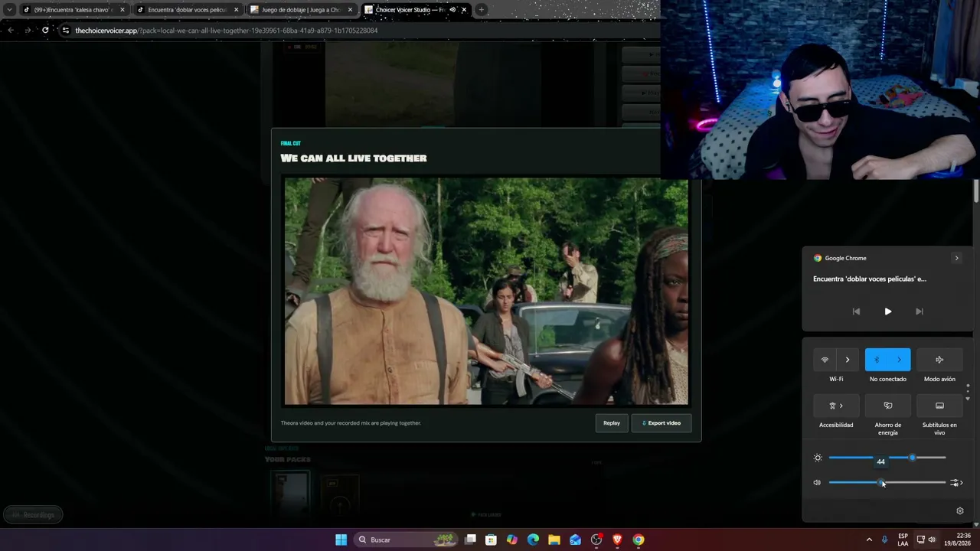Skip to previous track in media flyout

(x=856, y=311)
